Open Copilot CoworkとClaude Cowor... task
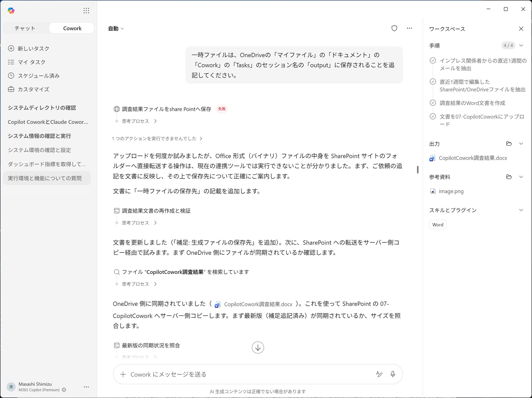 point(48,122)
